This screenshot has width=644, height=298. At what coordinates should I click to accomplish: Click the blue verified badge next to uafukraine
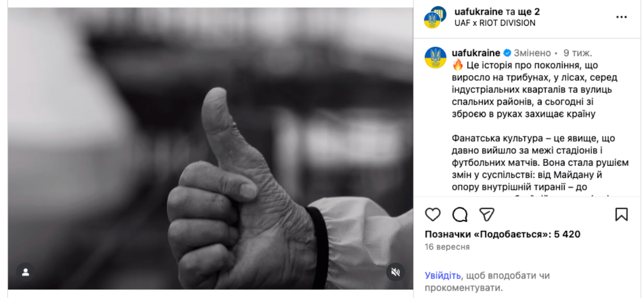[507, 53]
